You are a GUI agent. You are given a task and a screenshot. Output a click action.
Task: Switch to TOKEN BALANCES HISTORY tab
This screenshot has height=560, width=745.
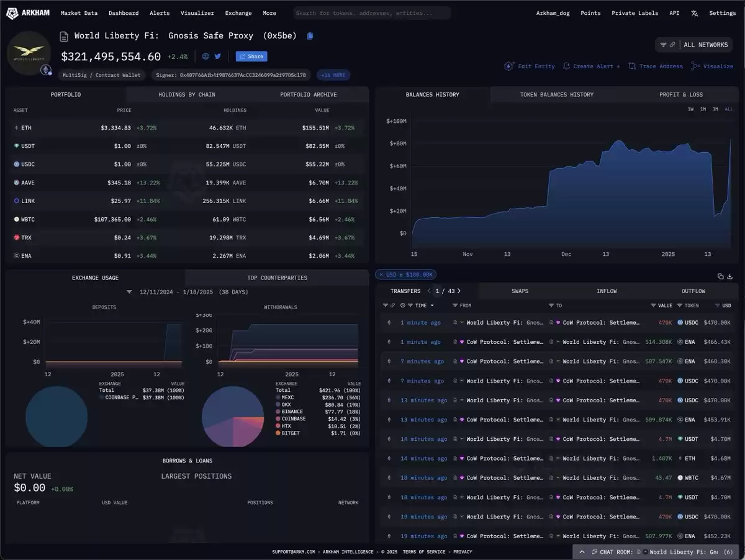point(557,94)
